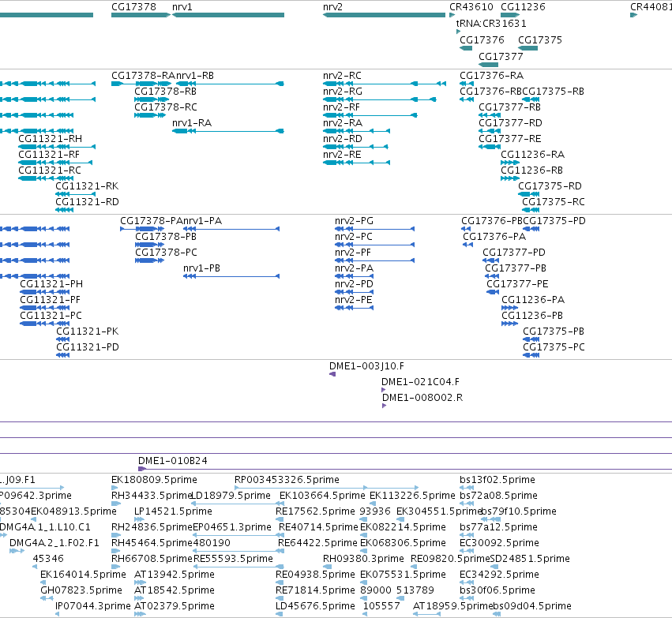Click the EK164014.5prime EST label

(x=83, y=575)
